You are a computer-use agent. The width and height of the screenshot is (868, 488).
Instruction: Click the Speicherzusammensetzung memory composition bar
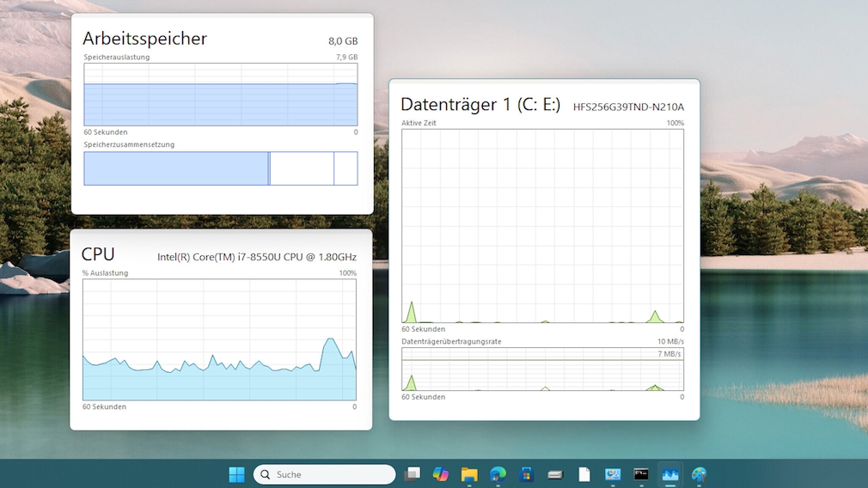[x=220, y=168]
